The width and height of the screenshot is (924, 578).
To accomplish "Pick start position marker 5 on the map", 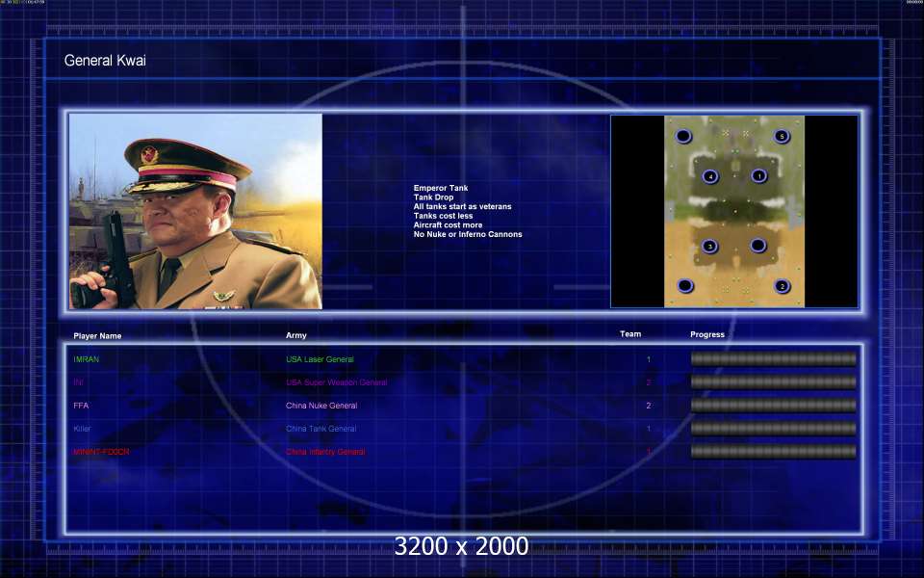I will [x=782, y=136].
